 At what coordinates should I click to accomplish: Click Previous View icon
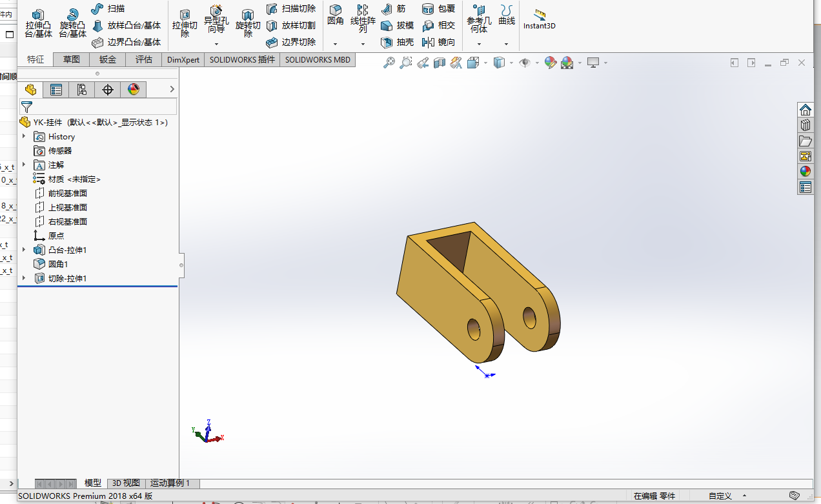coord(423,63)
